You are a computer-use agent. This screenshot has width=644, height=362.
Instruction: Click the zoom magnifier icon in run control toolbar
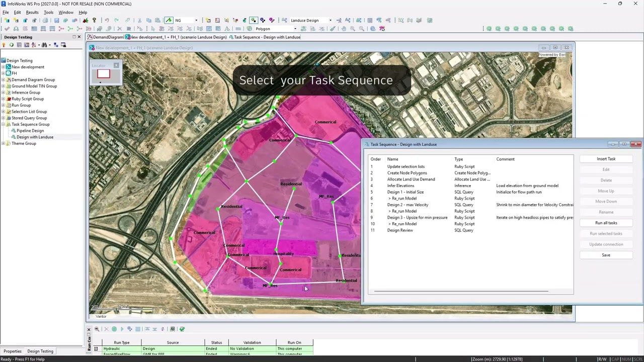point(97,329)
